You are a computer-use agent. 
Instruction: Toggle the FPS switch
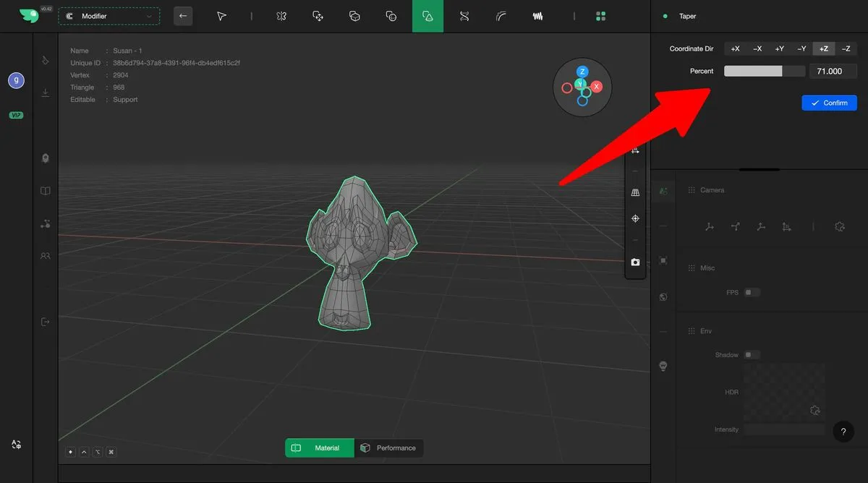click(752, 292)
